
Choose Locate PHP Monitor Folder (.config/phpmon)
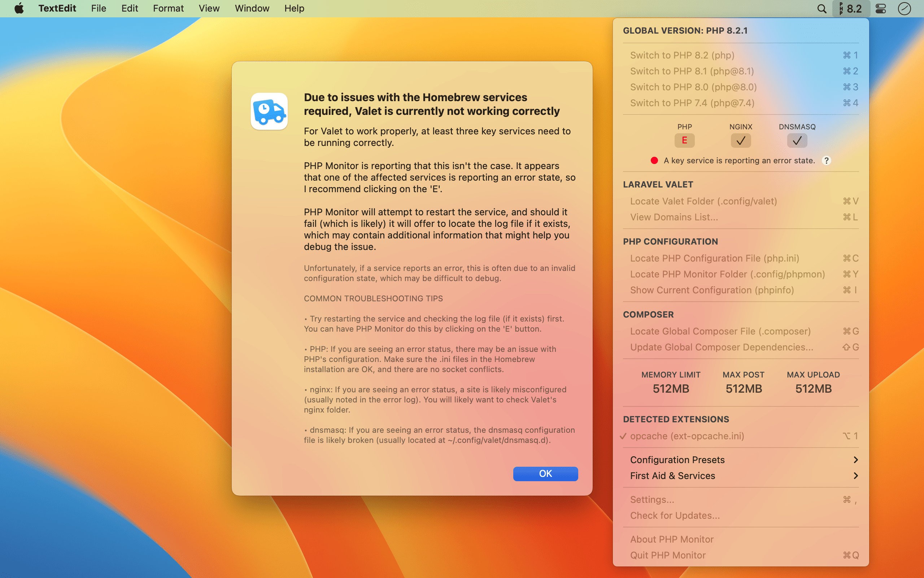tap(741, 274)
